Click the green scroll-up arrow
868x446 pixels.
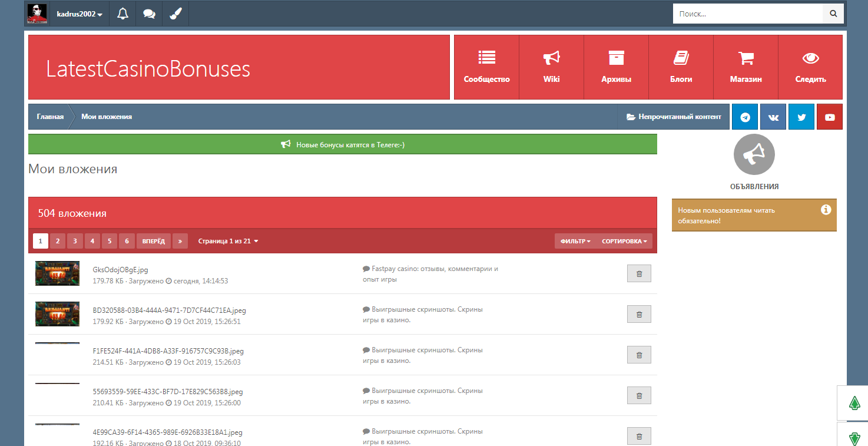[x=854, y=403]
